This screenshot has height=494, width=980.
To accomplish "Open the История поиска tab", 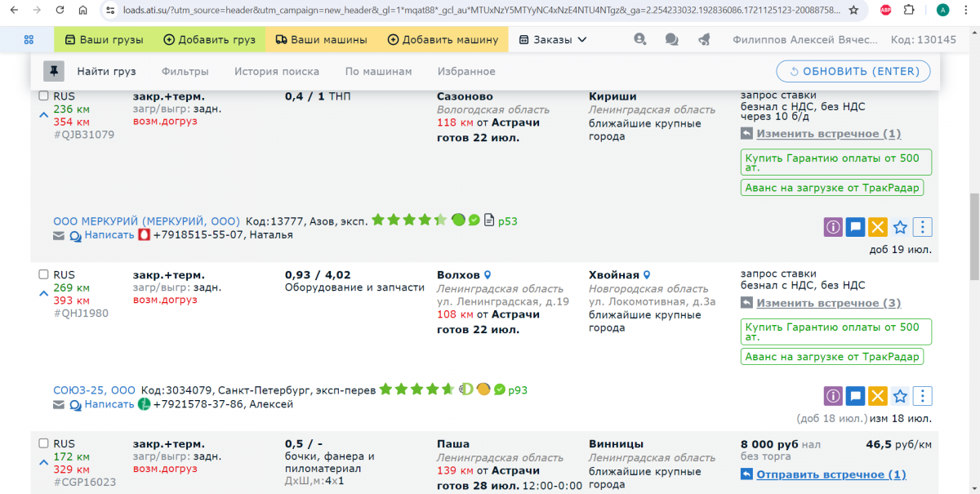I will pyautogui.click(x=276, y=72).
